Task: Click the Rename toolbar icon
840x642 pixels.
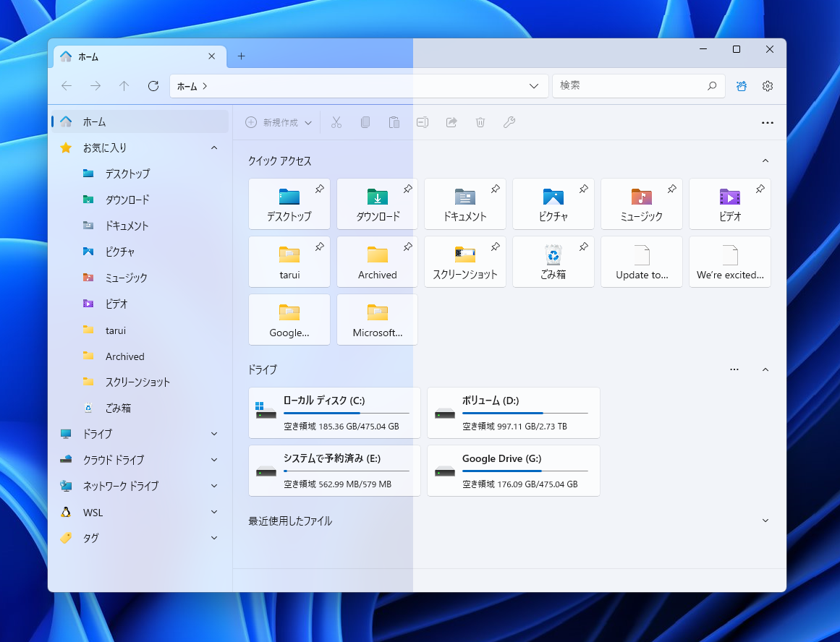Action: tap(423, 123)
